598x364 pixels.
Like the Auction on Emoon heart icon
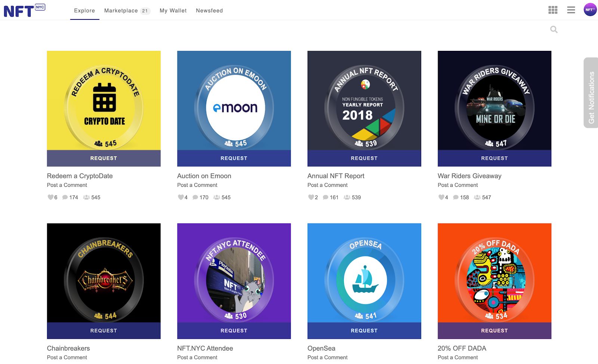click(181, 197)
